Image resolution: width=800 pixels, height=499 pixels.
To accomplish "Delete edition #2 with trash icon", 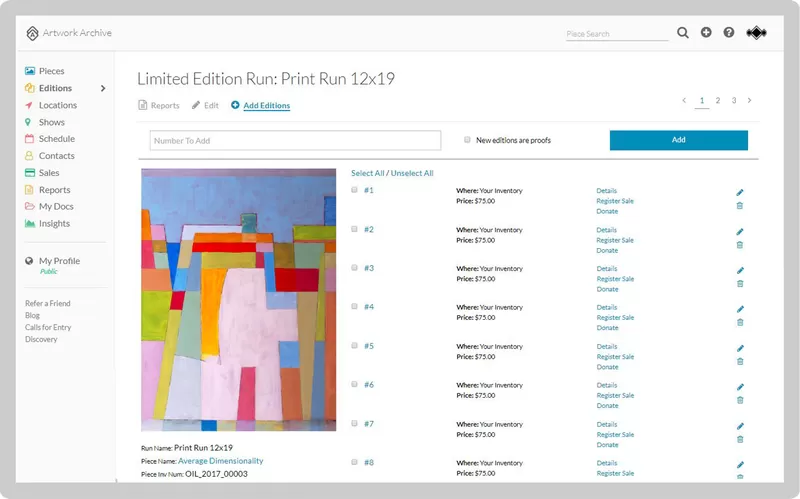I will pyautogui.click(x=740, y=245).
